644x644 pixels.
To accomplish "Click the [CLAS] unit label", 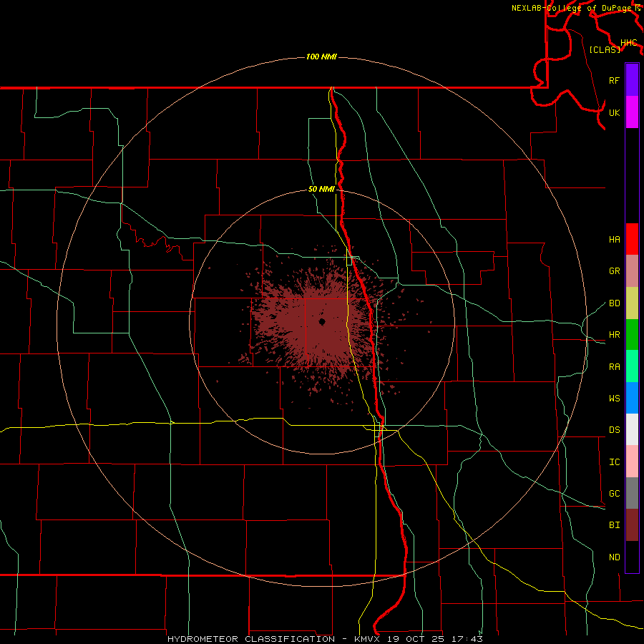I will 605,49.
